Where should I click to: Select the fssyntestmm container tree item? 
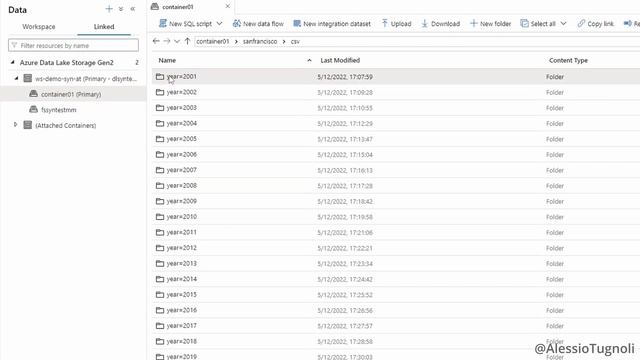point(59,110)
